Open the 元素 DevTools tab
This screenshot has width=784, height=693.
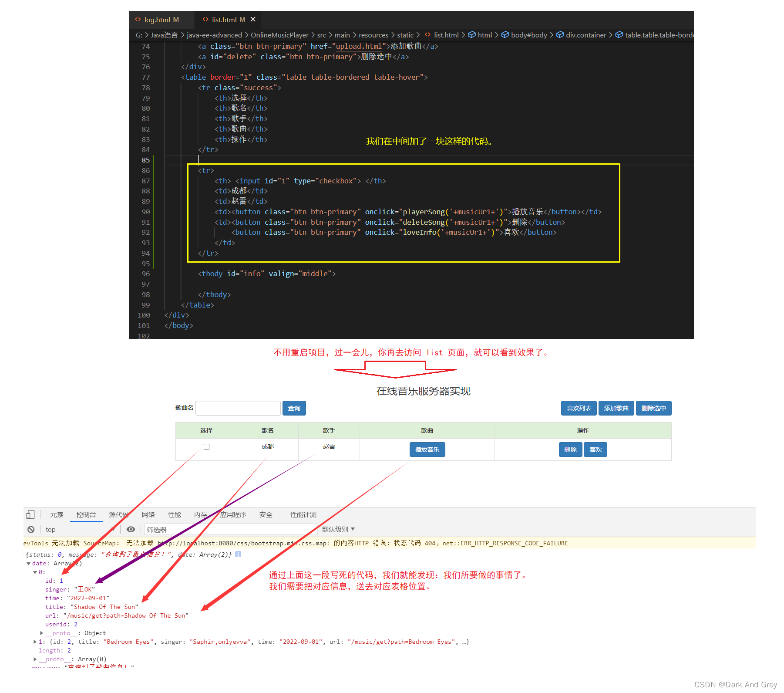pyautogui.click(x=57, y=514)
